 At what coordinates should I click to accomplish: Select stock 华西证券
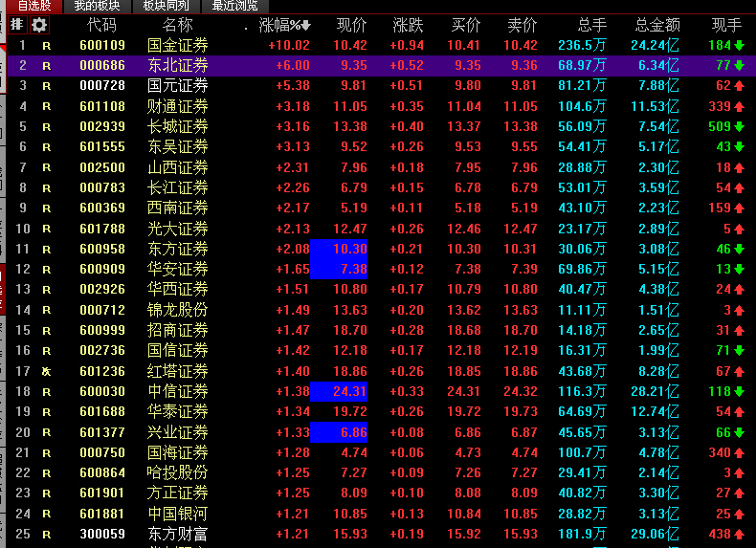(177, 290)
